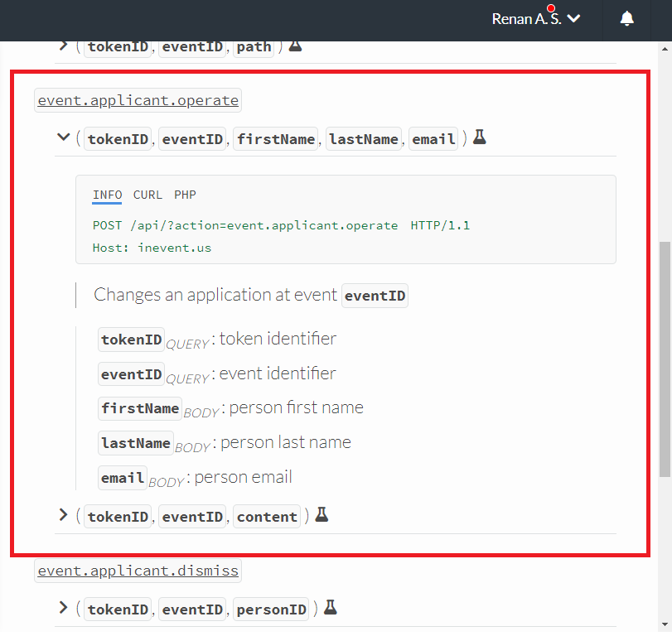Image resolution: width=672 pixels, height=636 pixels.
Task: Switch to the PHP tab
Action: (x=185, y=195)
